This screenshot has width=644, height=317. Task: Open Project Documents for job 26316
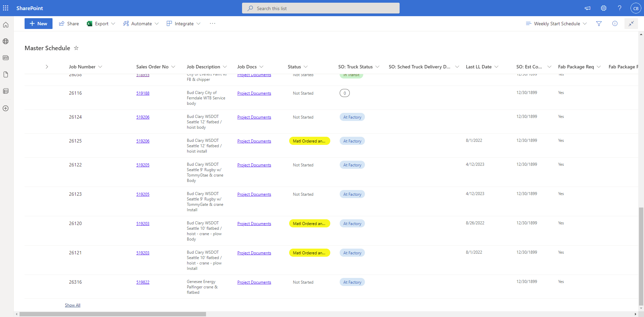254,282
